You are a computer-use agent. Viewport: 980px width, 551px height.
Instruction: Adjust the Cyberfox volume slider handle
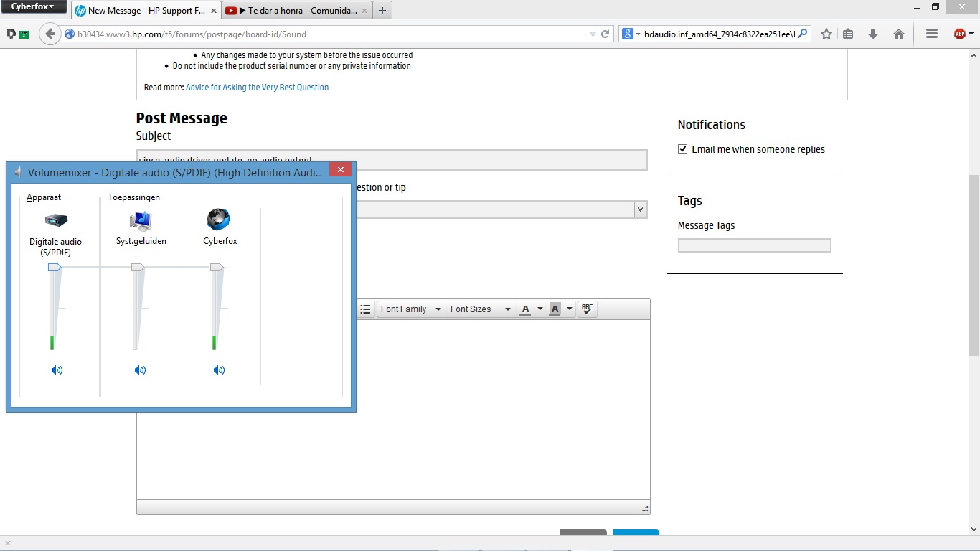click(217, 267)
